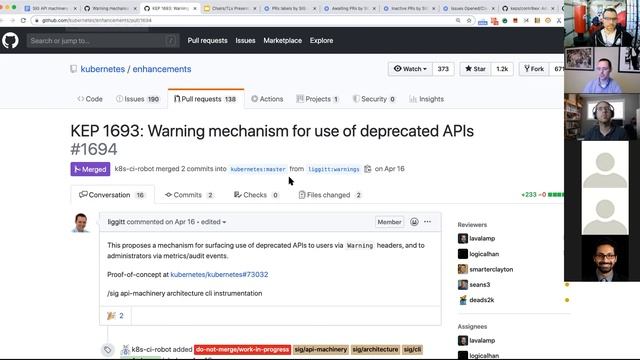The image size is (640, 360).
Task: Open reviewer seans3's profile
Action: click(x=480, y=284)
